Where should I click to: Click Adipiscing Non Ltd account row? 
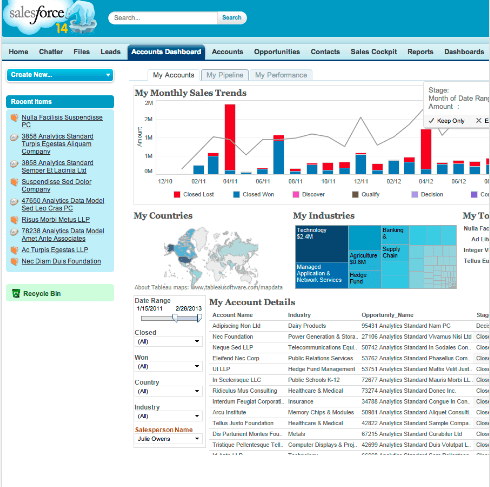pos(349,326)
